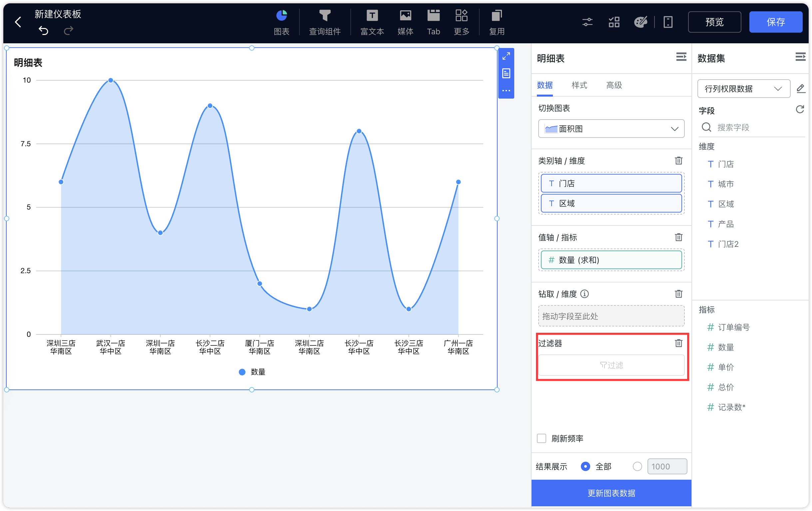The height and width of the screenshot is (511, 812).
Task: Click the 新建仪表板 dashboard title
Action: pyautogui.click(x=58, y=14)
